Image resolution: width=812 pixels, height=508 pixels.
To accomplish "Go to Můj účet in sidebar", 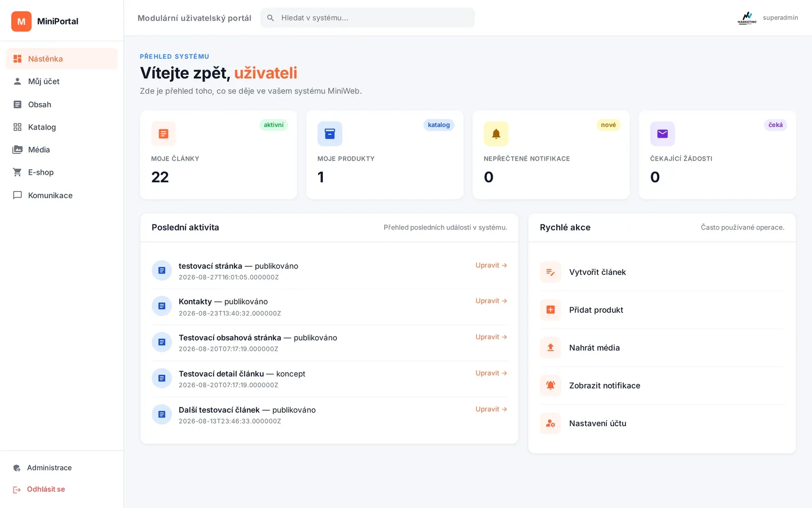I will pyautogui.click(x=61, y=81).
